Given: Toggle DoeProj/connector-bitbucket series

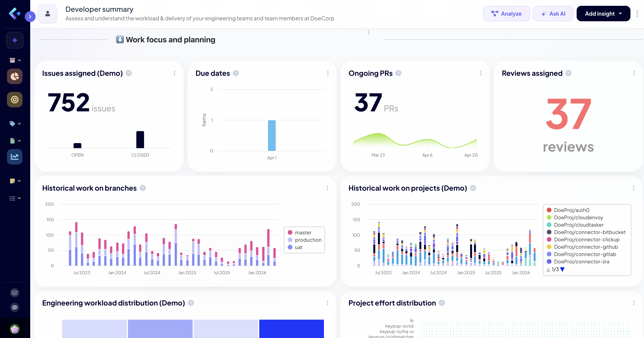Looking at the screenshot, I should (x=586, y=232).
